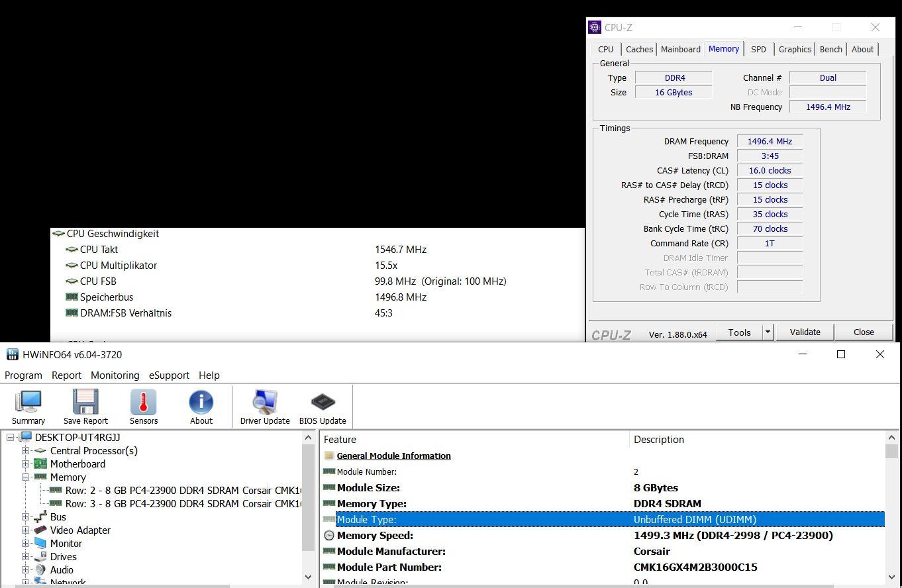Click the DESKTOP-UT4RGJJ computer icon
Image resolution: width=902 pixels, height=588 pixels.
(x=26, y=437)
